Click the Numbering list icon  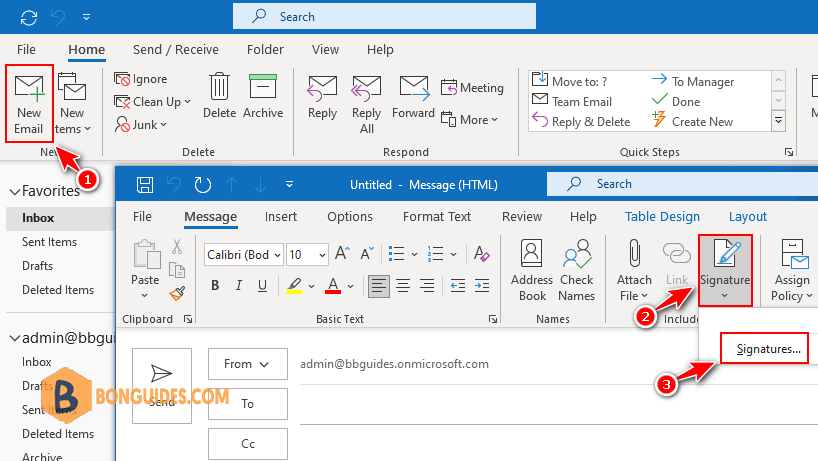point(436,254)
